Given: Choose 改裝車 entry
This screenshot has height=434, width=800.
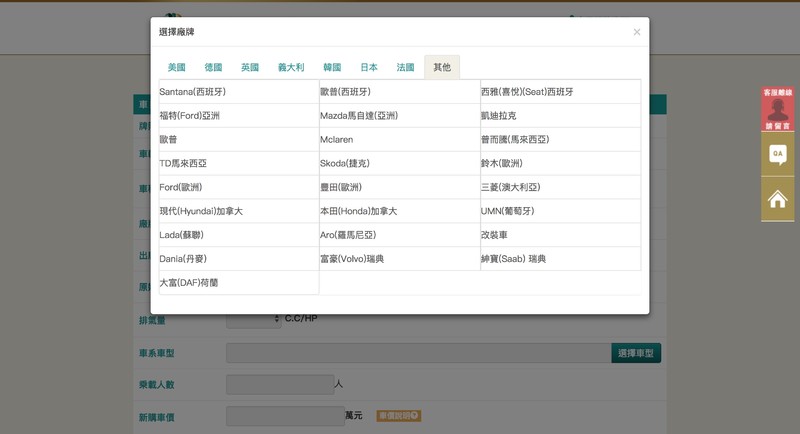Looking at the screenshot, I should pos(560,235).
